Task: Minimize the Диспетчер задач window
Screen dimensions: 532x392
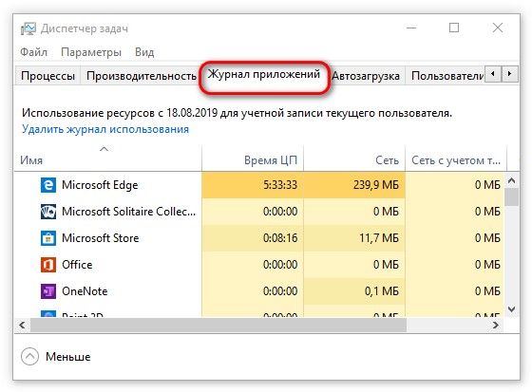Action: tap(411, 28)
